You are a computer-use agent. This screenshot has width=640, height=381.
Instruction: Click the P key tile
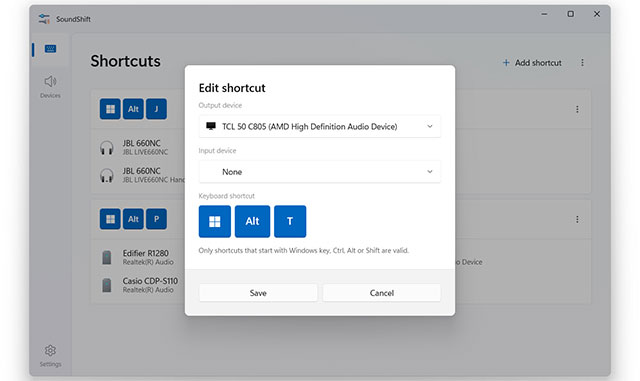tap(156, 219)
